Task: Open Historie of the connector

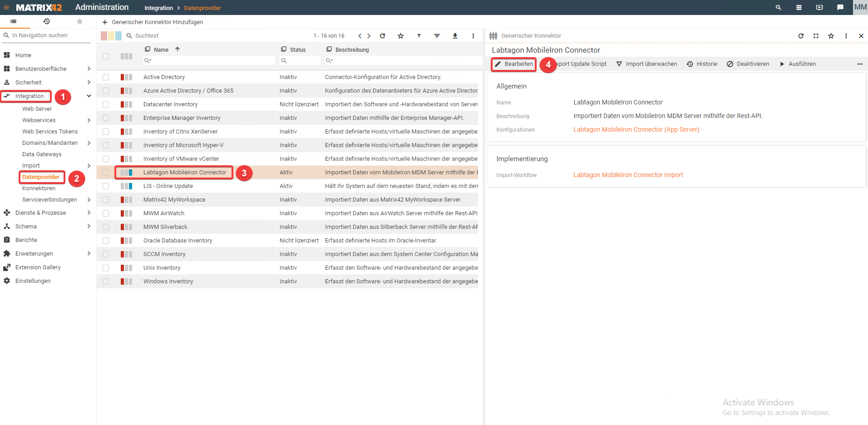Action: (x=702, y=64)
